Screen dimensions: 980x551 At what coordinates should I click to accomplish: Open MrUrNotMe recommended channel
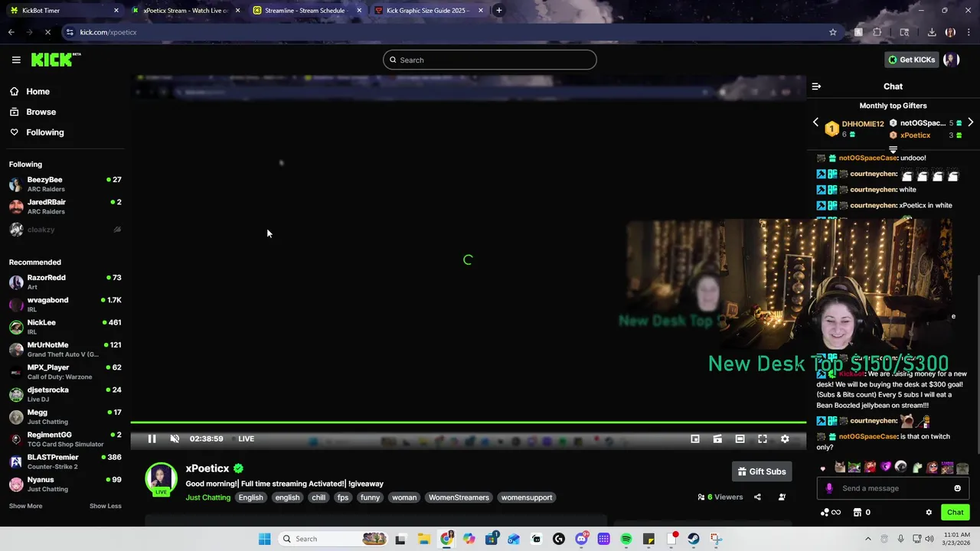coord(65,350)
